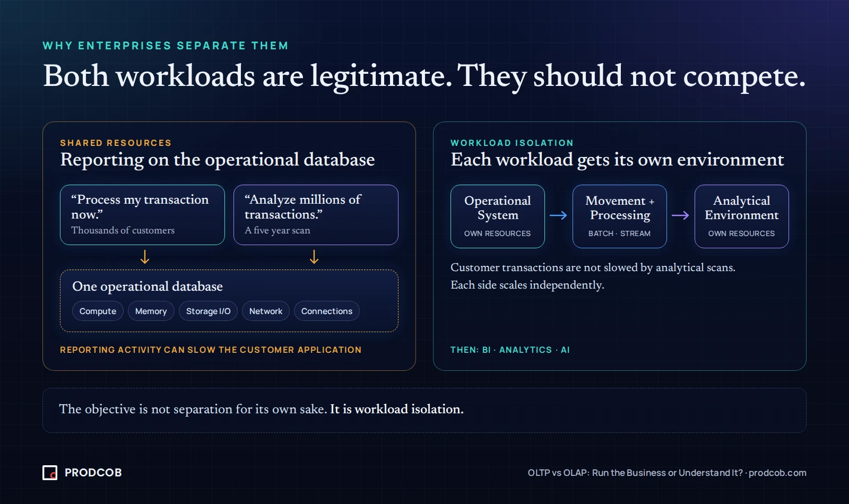Click the "One operational database" heading
This screenshot has height=504, width=849.
point(148,286)
